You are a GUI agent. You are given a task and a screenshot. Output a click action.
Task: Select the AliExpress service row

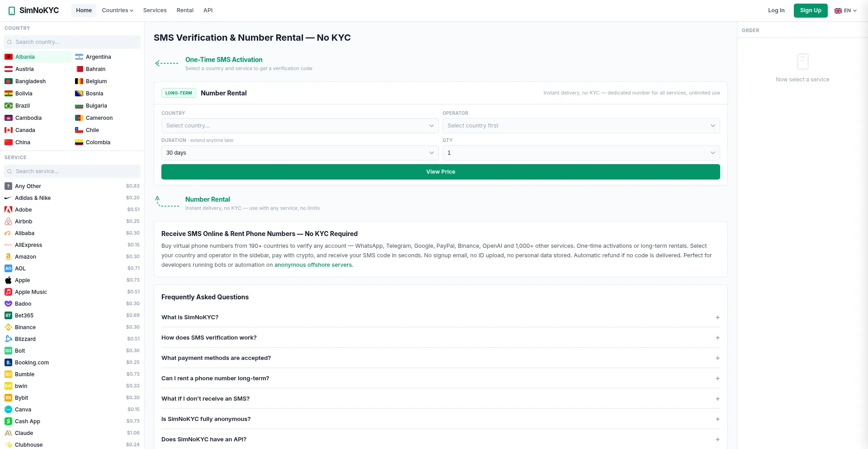click(72, 245)
